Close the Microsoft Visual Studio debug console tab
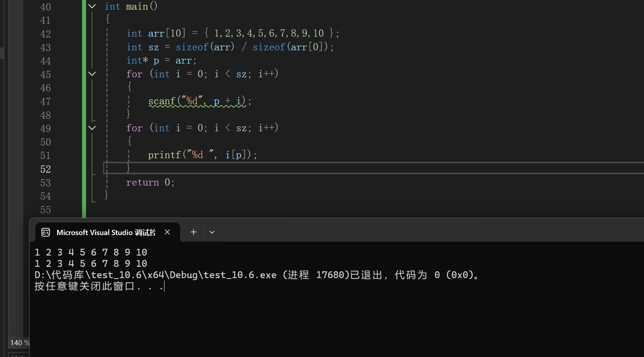Screen dimensions: 644x357 [167, 232]
